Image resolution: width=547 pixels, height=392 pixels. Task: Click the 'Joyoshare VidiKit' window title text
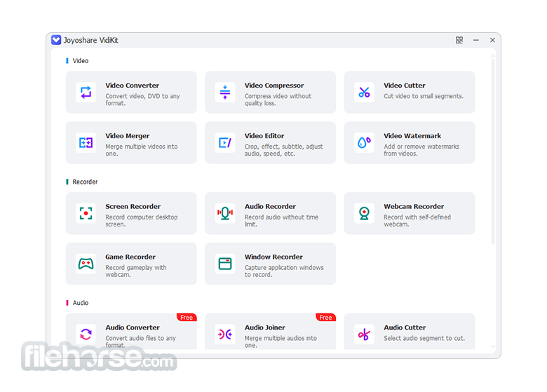(90, 41)
